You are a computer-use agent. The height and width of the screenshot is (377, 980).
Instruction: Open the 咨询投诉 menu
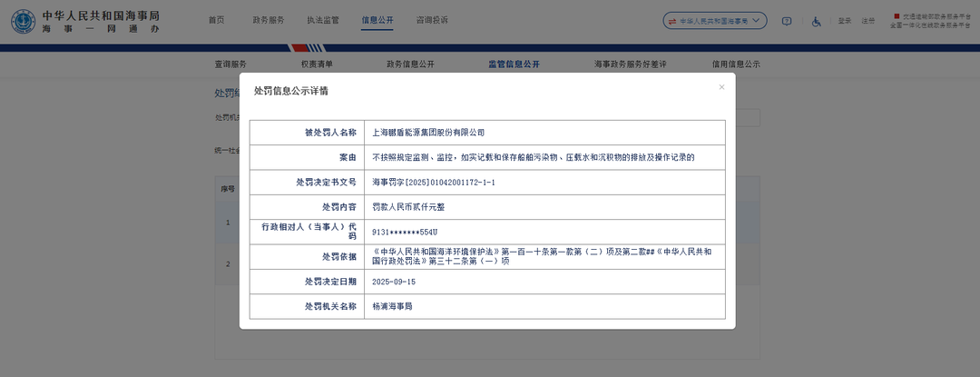coord(432,20)
